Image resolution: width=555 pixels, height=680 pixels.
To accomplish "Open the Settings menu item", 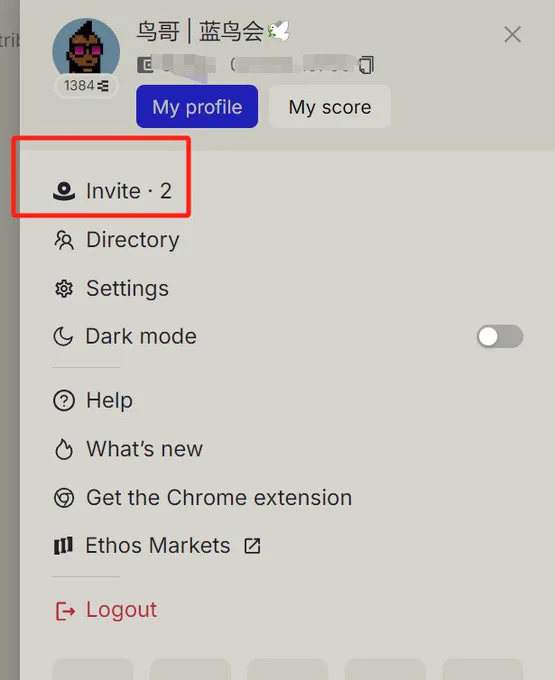I will [x=111, y=288].
